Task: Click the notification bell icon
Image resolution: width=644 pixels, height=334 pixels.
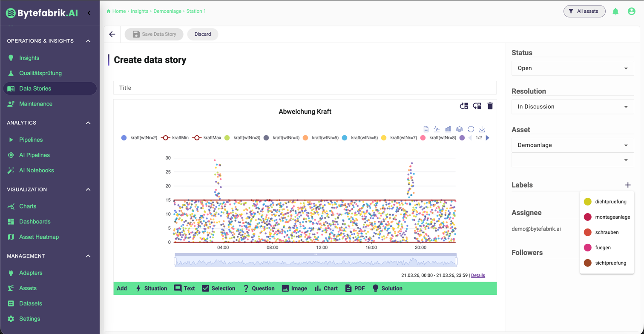Action: click(x=615, y=11)
